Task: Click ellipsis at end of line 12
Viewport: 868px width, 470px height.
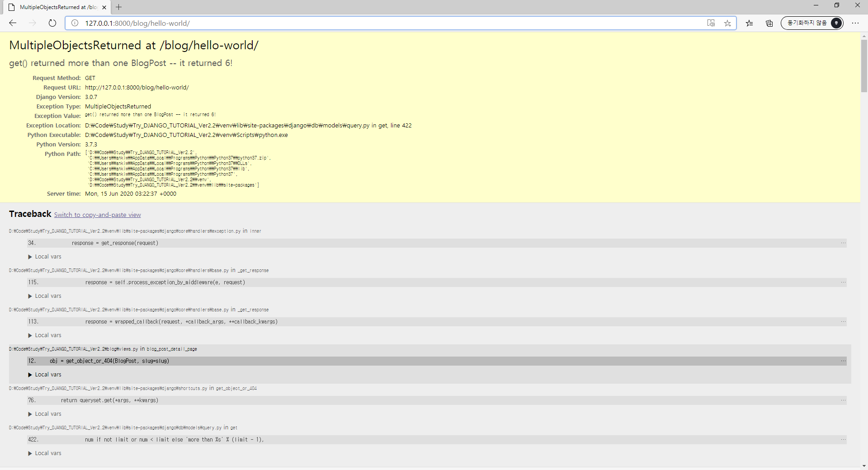Action: tap(843, 361)
